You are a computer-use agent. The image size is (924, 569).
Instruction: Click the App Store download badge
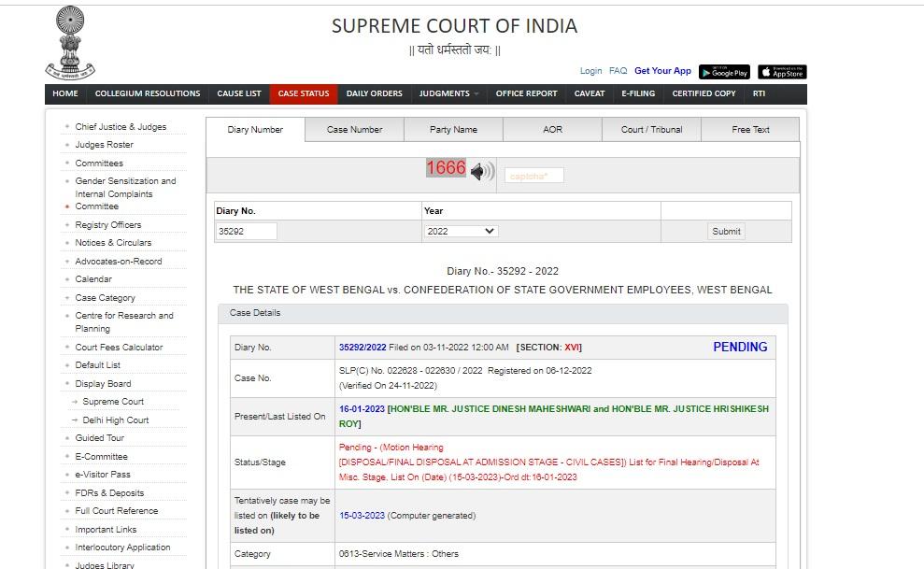(x=782, y=72)
